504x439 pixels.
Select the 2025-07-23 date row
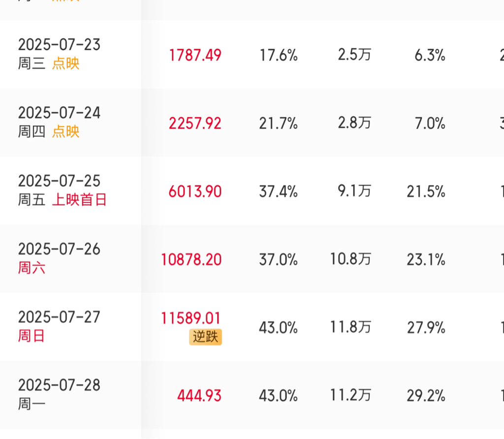click(252, 54)
